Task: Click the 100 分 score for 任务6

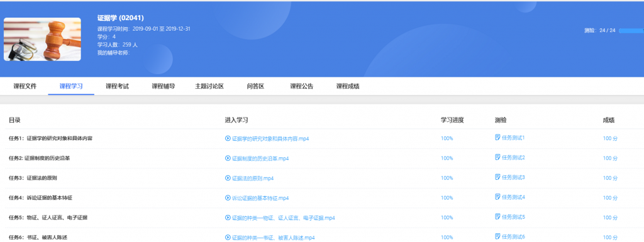Action: 610,238
